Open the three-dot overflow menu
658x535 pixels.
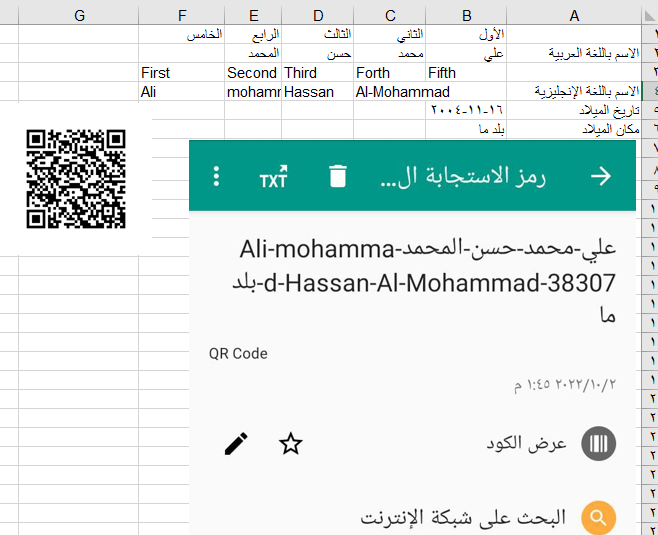tap(217, 177)
